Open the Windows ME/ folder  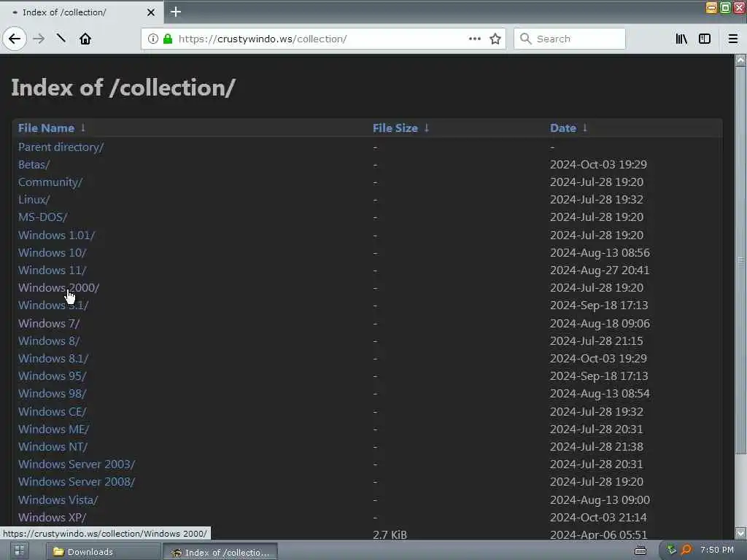pos(54,429)
